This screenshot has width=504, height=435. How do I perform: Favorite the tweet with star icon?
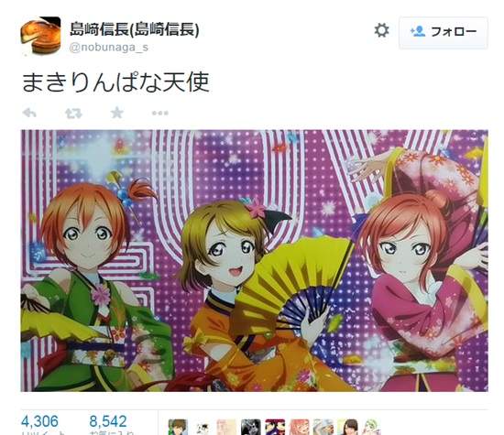point(116,113)
